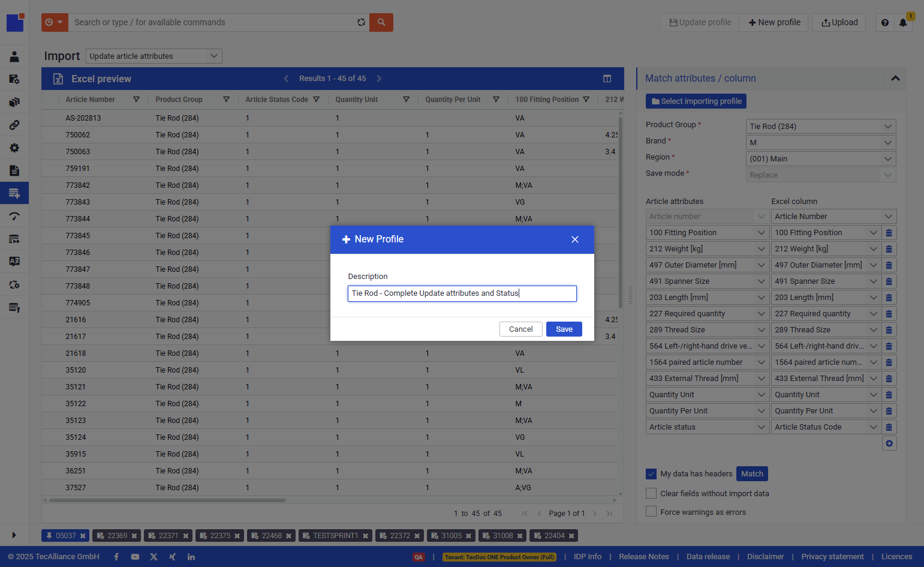Viewport: 924px width, 567px height.
Task: Uncheck My data has headers
Action: (651, 474)
